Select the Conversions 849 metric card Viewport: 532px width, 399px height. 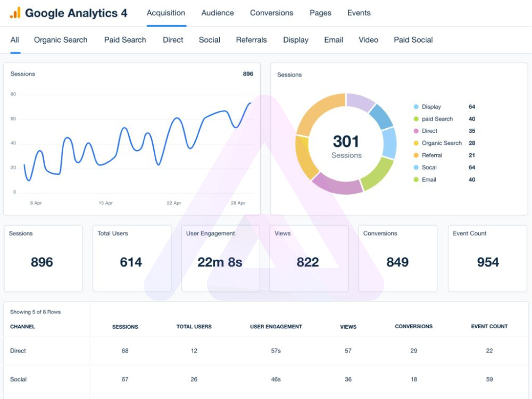point(397,259)
